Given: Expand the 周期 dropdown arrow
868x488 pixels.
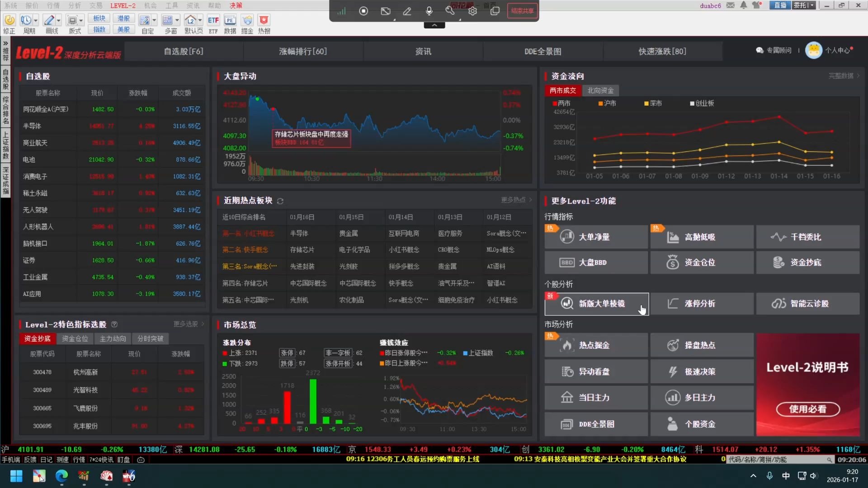Looking at the screenshot, I should (36, 21).
